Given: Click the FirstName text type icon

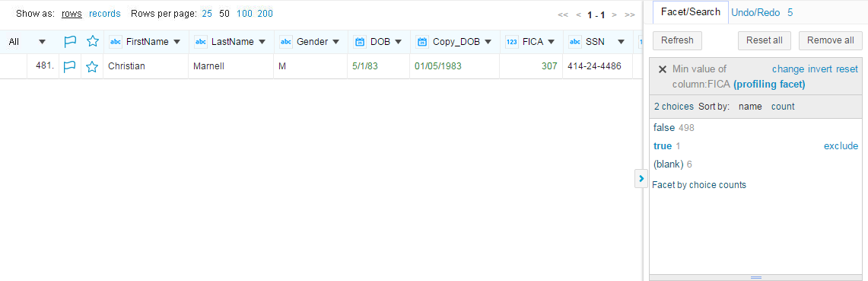Looking at the screenshot, I should tap(115, 42).
